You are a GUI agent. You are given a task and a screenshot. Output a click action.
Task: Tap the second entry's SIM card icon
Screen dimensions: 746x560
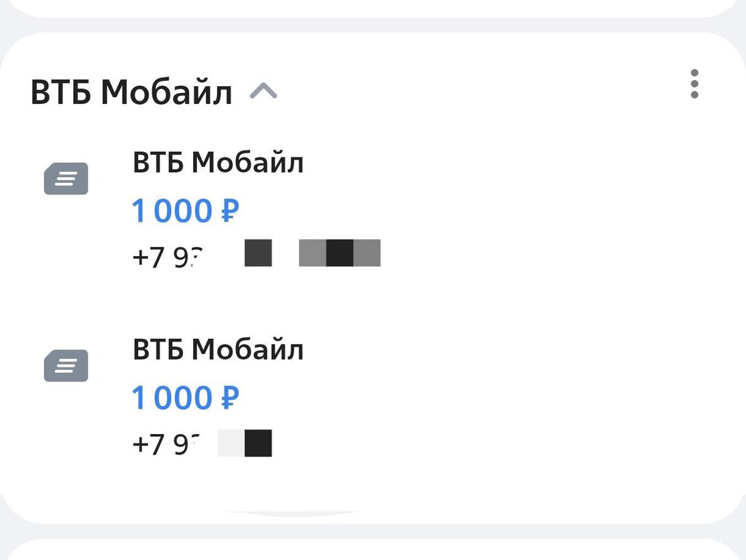point(66,366)
